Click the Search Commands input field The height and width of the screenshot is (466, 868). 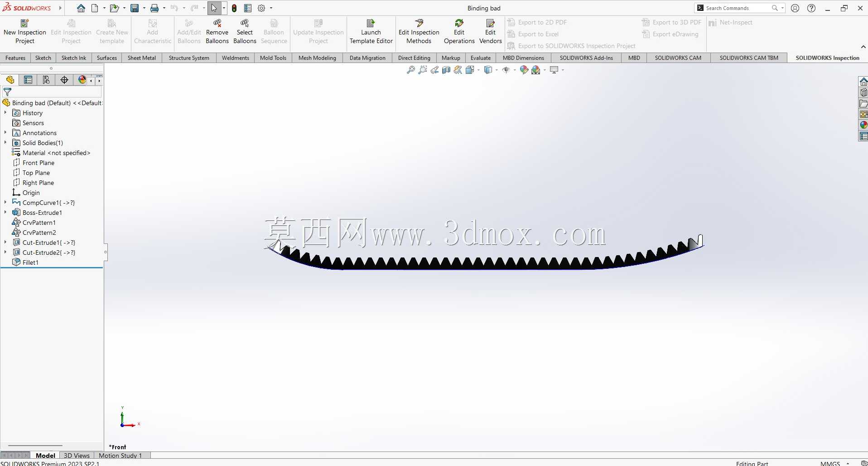(738, 8)
